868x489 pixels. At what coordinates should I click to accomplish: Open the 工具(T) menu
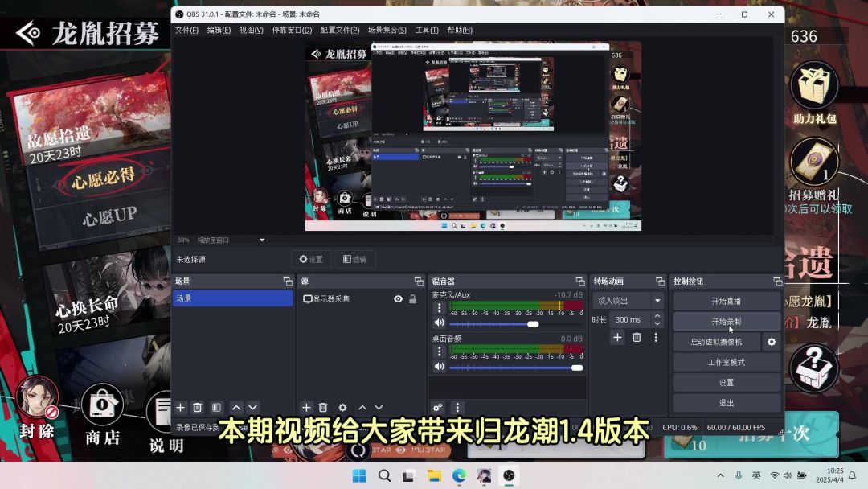click(427, 31)
